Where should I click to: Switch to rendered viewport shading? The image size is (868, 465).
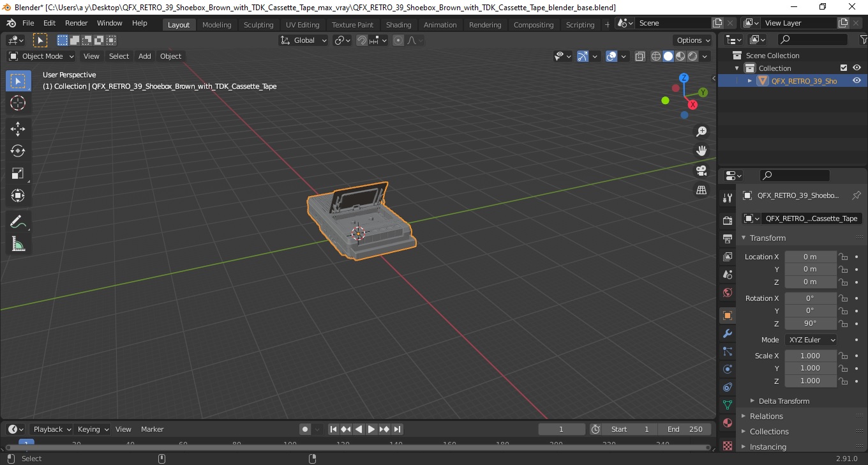(x=692, y=56)
